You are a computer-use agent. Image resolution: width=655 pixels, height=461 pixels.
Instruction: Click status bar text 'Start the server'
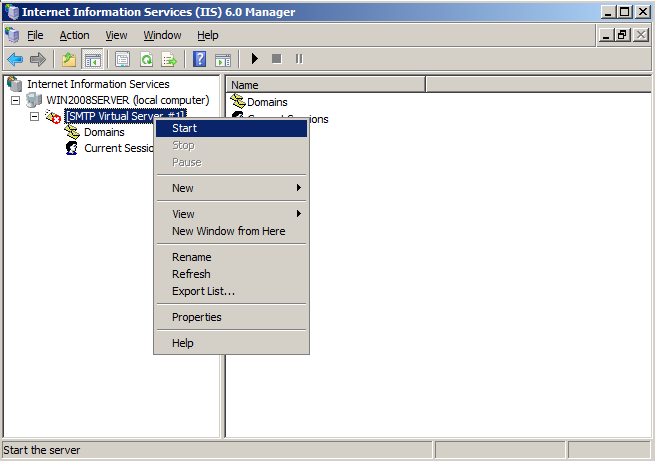42,451
